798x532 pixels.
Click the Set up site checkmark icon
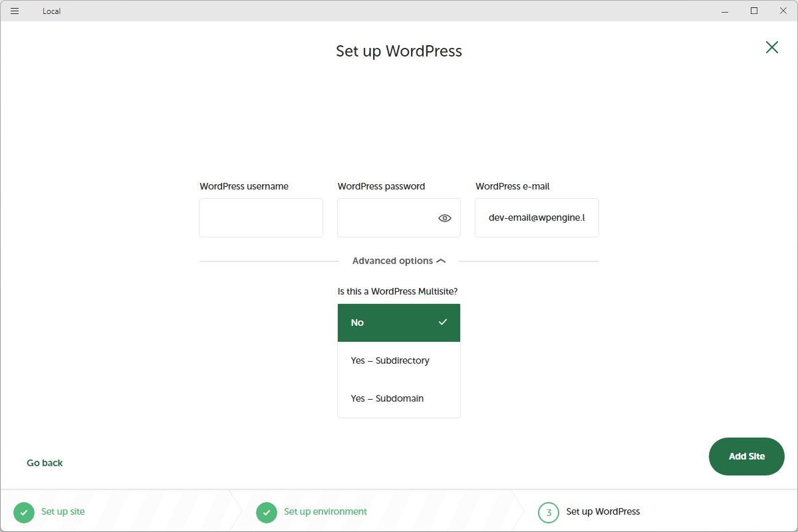[23, 512]
